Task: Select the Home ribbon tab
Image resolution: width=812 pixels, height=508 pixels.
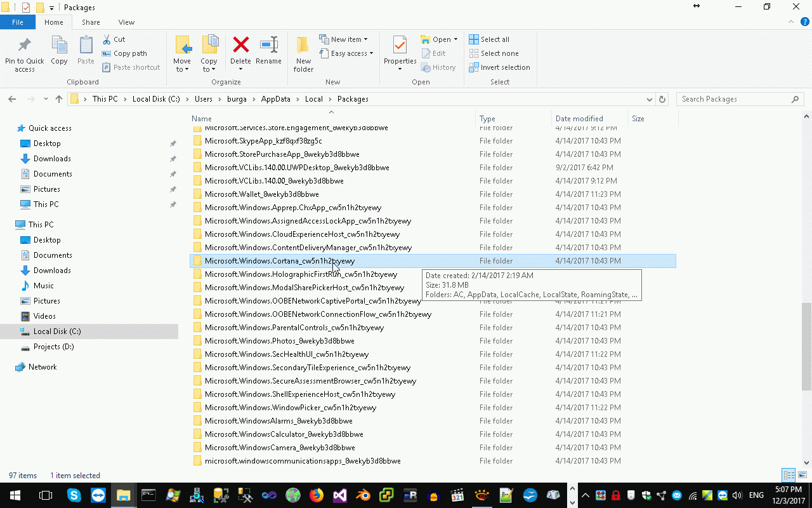Action: (54, 22)
